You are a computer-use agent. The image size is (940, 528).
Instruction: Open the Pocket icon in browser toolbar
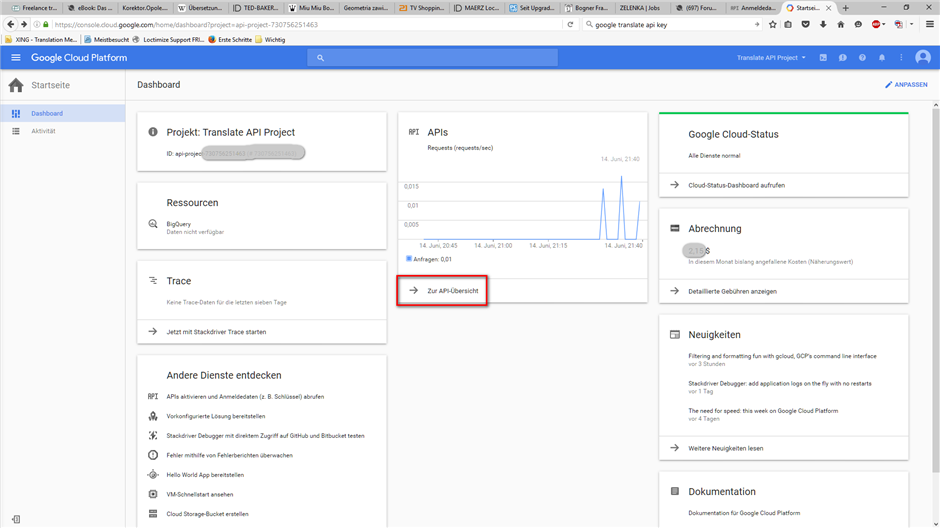click(x=806, y=25)
